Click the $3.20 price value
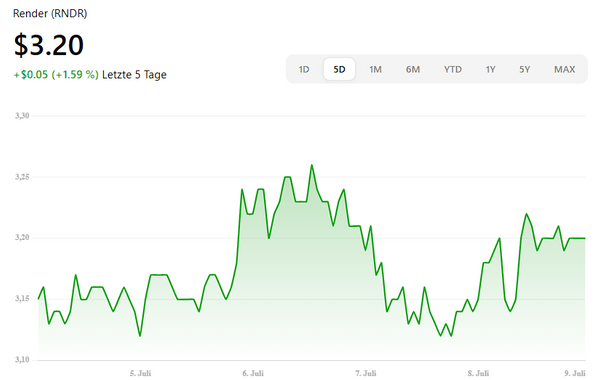598x380 pixels. pyautogui.click(x=48, y=45)
